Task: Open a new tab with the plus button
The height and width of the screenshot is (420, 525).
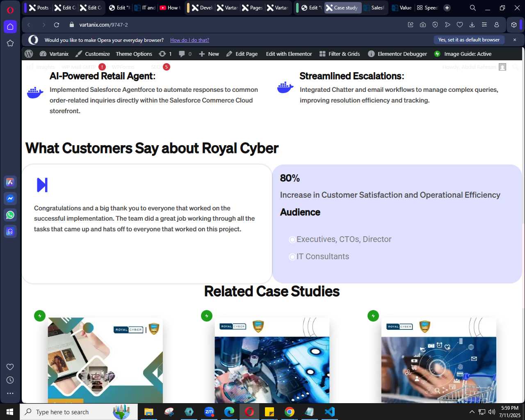Action: coord(447,8)
